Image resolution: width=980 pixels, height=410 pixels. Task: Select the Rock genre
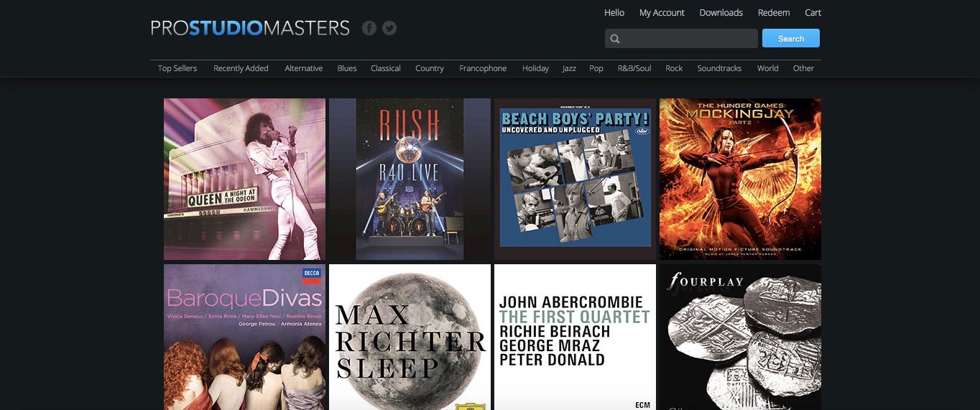coord(674,68)
